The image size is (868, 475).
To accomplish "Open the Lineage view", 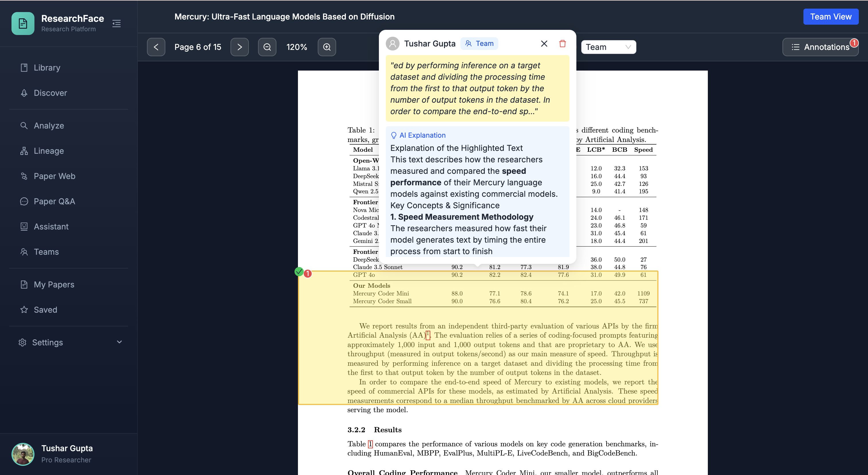I will pyautogui.click(x=49, y=151).
